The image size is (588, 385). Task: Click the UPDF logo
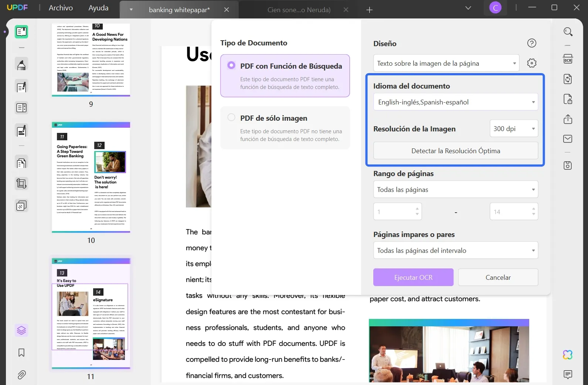point(17,8)
